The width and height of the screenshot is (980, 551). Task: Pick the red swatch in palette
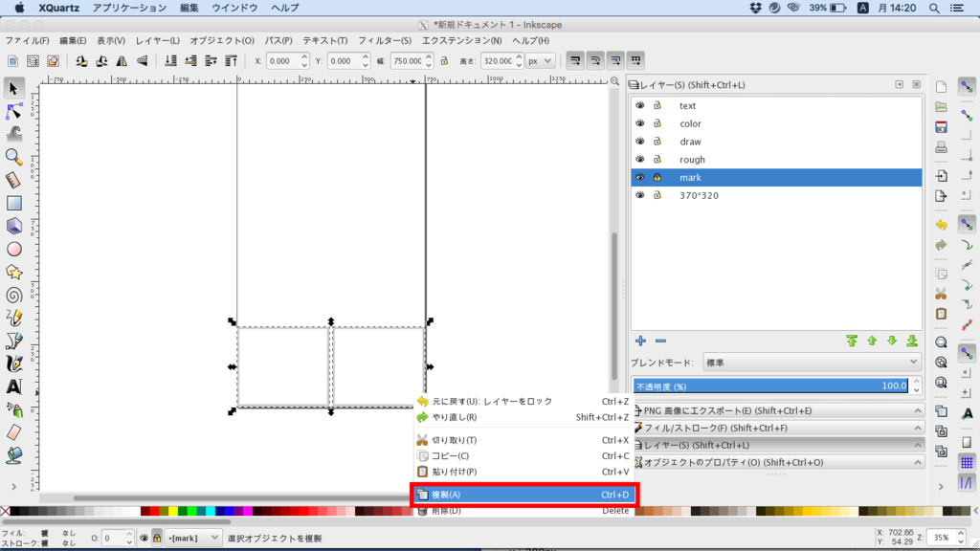[154, 511]
